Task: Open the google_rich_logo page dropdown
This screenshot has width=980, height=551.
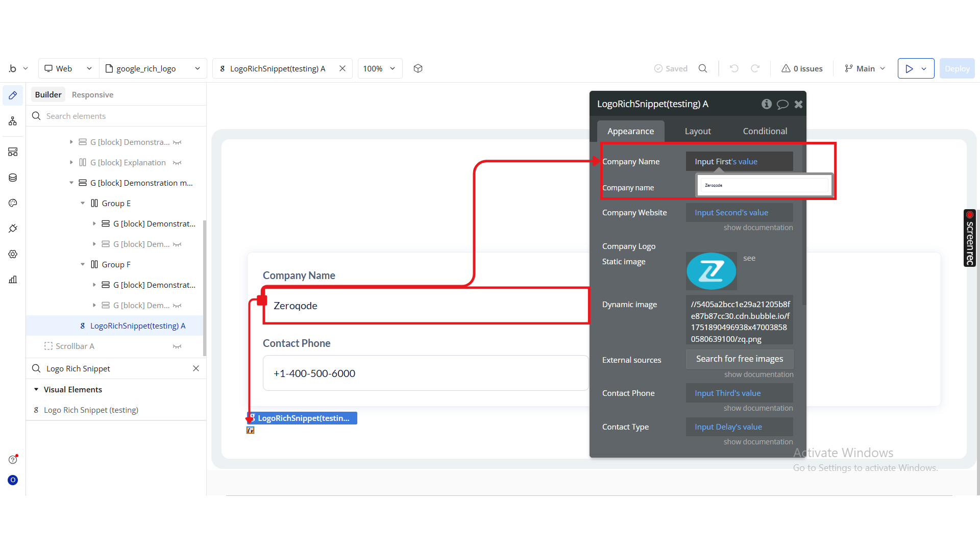Action: pyautogui.click(x=153, y=68)
